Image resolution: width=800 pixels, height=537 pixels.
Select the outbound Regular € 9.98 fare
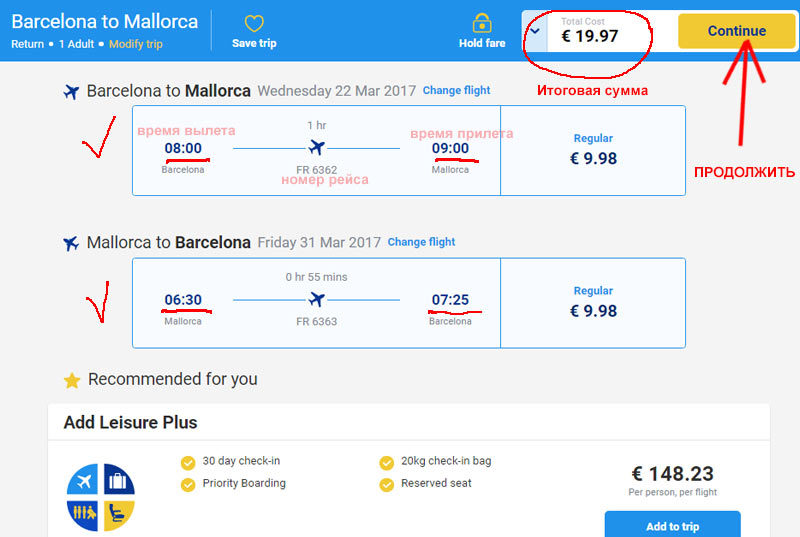(593, 150)
